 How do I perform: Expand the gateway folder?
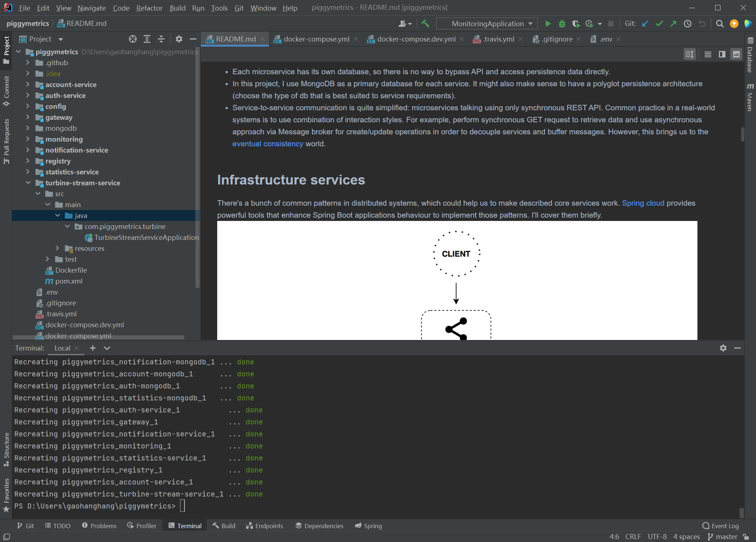tap(28, 117)
